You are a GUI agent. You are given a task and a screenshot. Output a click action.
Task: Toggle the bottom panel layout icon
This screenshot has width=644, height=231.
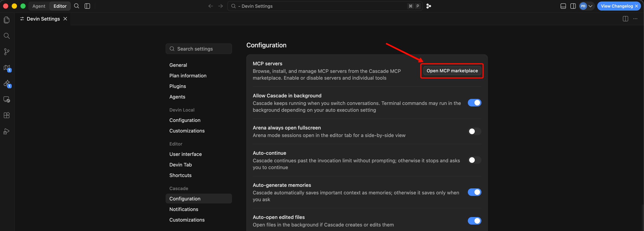point(563,6)
